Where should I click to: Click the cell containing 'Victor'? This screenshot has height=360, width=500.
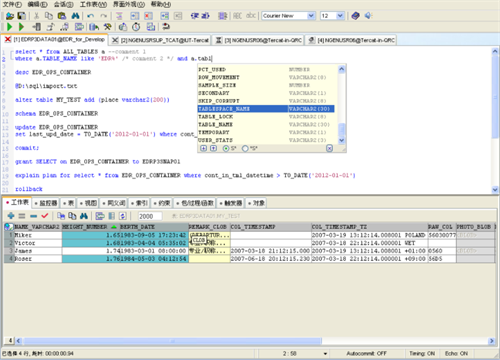(x=38, y=243)
